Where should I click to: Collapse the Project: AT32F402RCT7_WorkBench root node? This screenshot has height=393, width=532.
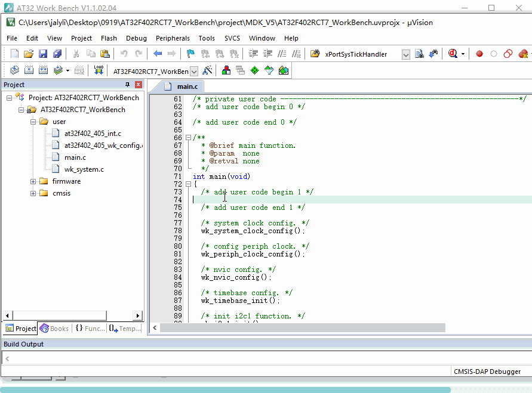pyautogui.click(x=9, y=98)
